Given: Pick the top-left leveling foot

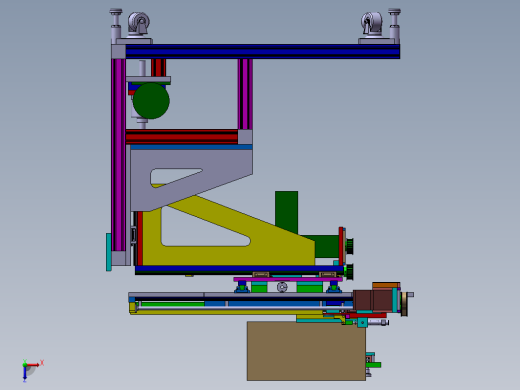Looking at the screenshot, I should (x=116, y=26).
